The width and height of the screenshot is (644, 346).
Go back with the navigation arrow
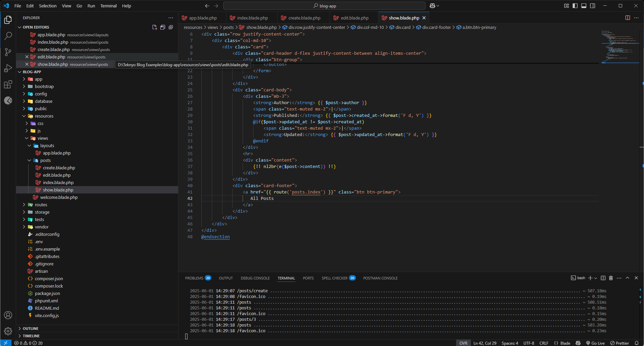pyautogui.click(x=207, y=6)
